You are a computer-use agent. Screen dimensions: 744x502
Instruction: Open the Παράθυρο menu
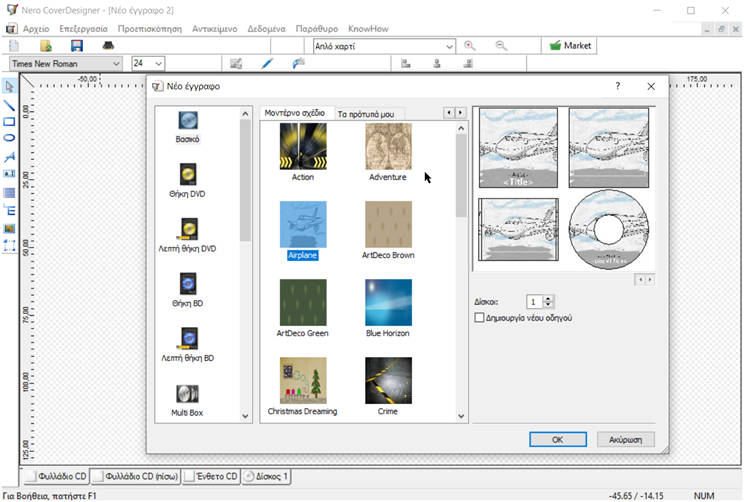click(316, 29)
